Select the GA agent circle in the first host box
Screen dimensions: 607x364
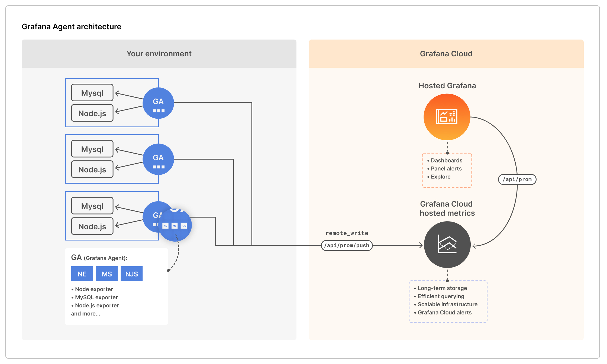158,103
